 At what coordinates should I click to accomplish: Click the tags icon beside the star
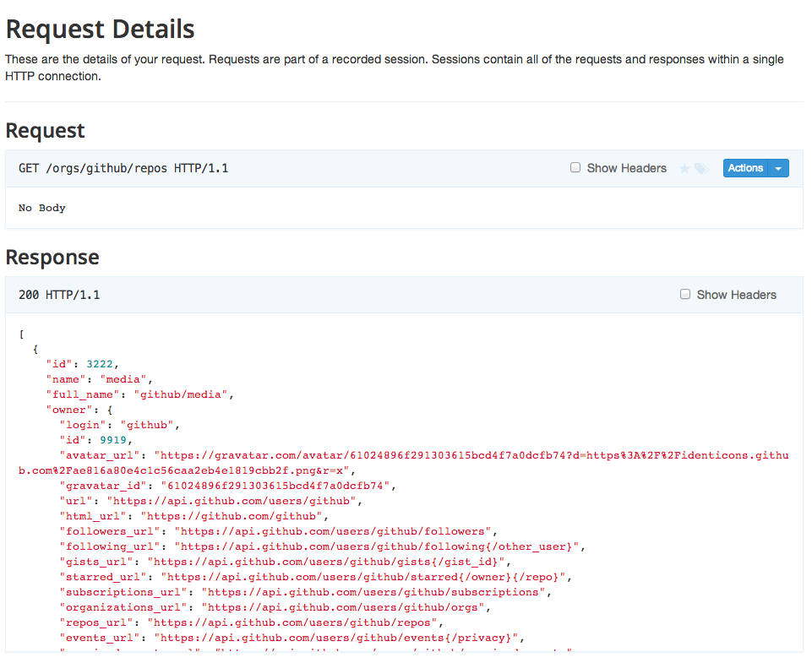tap(700, 168)
